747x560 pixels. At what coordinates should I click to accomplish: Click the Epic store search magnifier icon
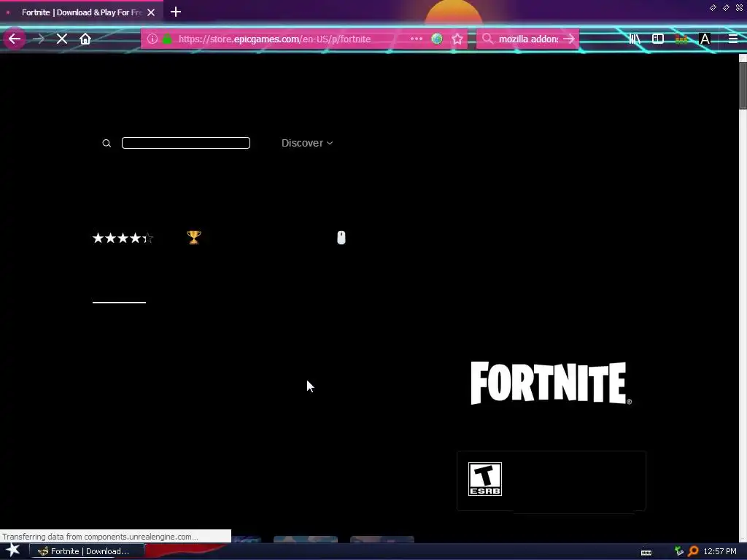[x=107, y=143]
